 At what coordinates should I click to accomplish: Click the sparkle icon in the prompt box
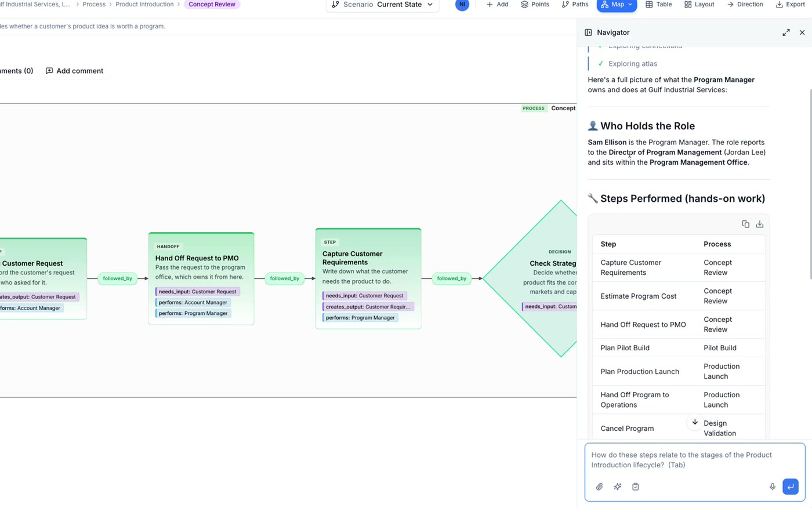(618, 487)
